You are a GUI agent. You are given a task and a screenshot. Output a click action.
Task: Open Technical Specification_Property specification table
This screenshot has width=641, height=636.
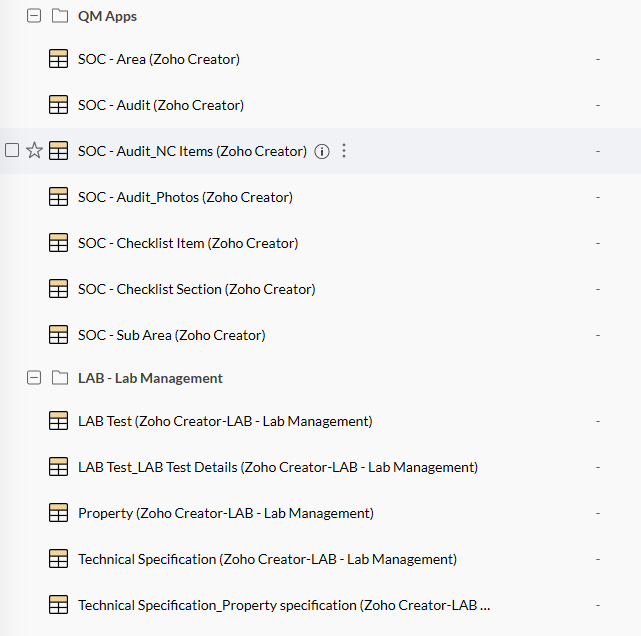(x=284, y=605)
